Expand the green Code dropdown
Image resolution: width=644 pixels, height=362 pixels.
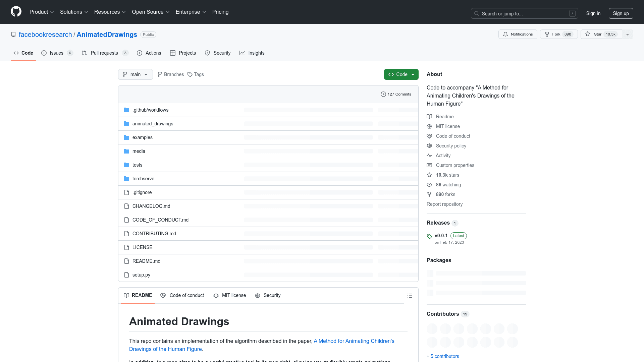pyautogui.click(x=401, y=74)
